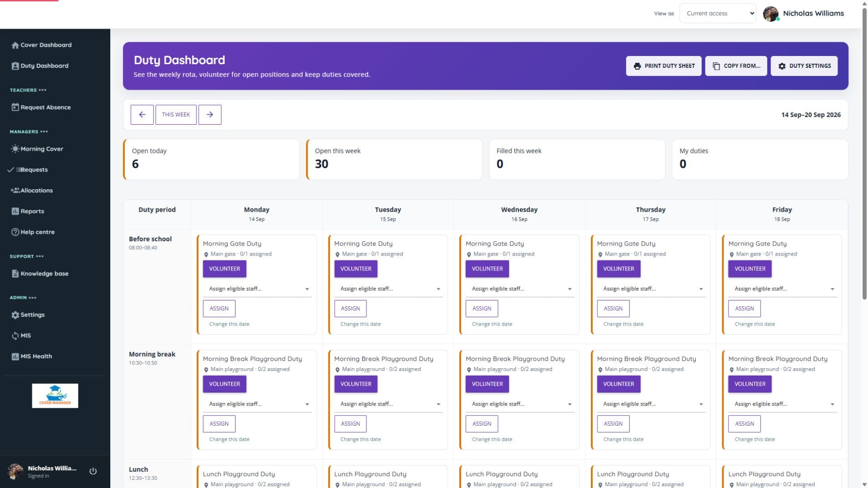Expand Friday Morning Gate staff dropdown
Screen dimensions: 868x488
point(782,289)
